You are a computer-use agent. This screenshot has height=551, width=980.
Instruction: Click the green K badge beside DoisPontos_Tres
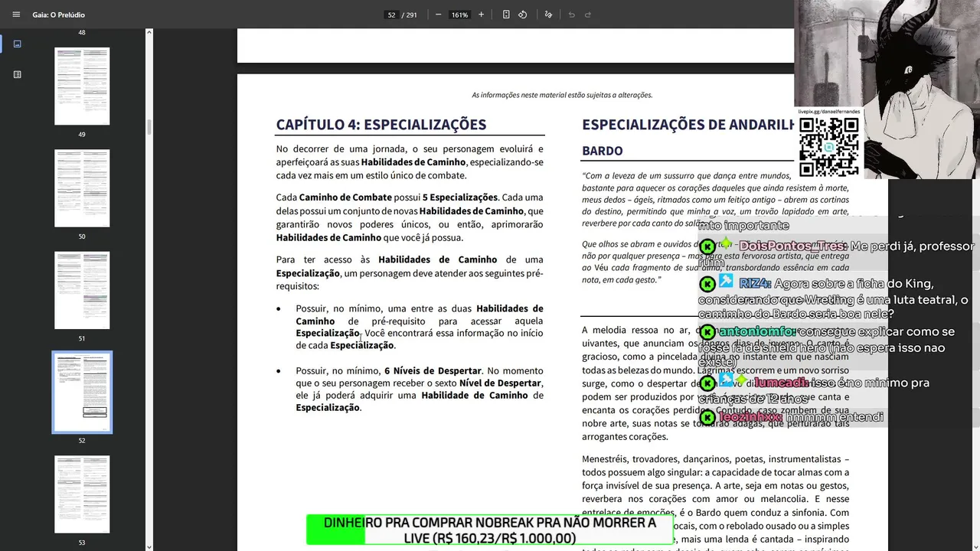(707, 246)
